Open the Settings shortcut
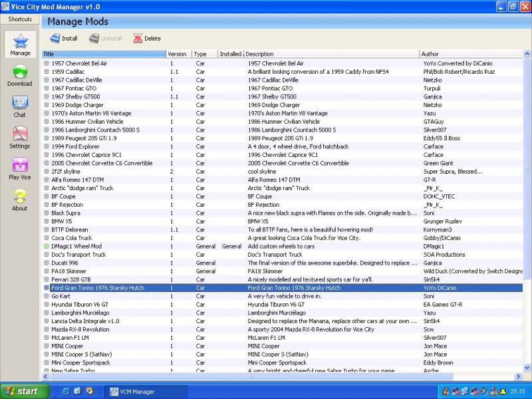This screenshot has width=532, height=399. (x=20, y=138)
